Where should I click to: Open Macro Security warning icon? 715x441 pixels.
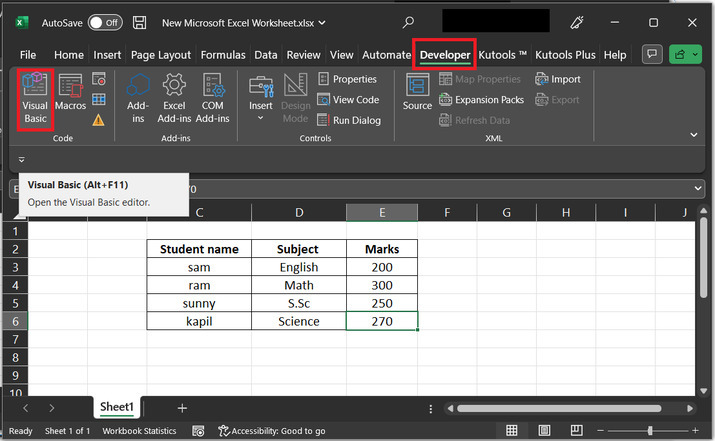click(99, 120)
